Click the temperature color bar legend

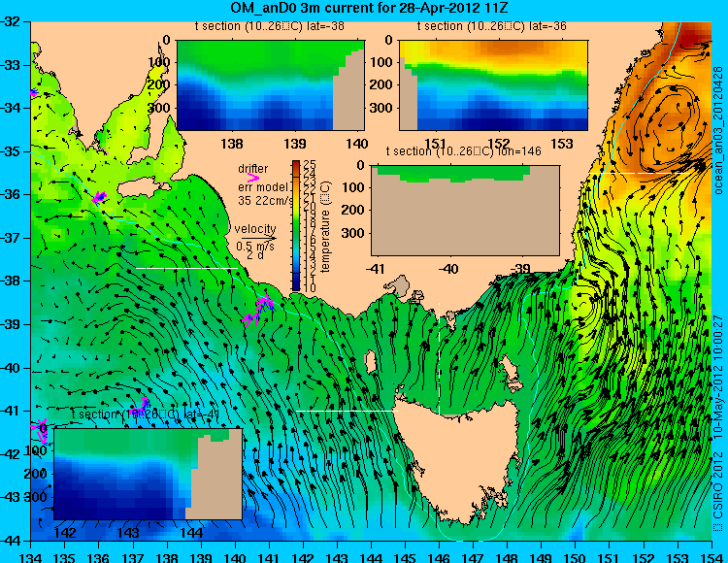tap(296, 226)
